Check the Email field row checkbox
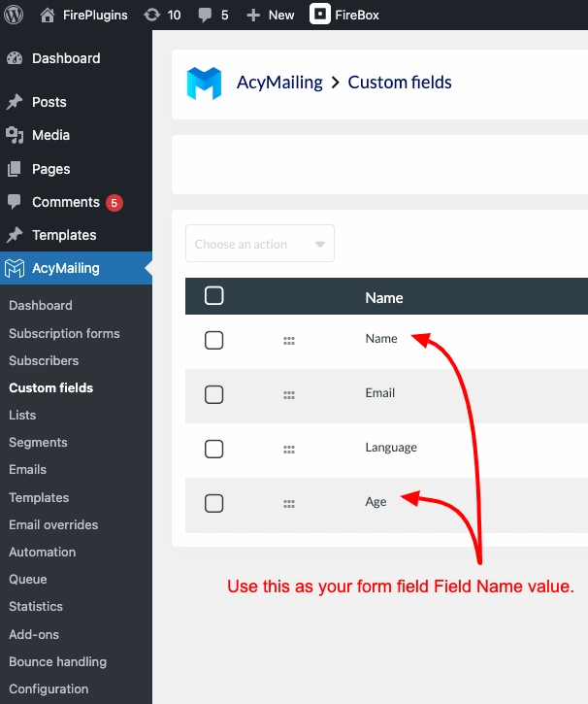This screenshot has width=588, height=704. (213, 394)
